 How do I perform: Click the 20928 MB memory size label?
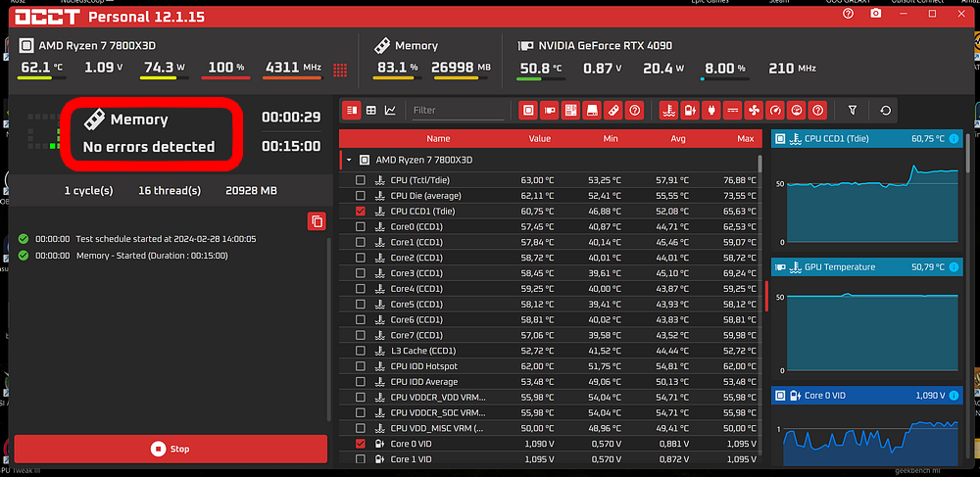(x=251, y=191)
